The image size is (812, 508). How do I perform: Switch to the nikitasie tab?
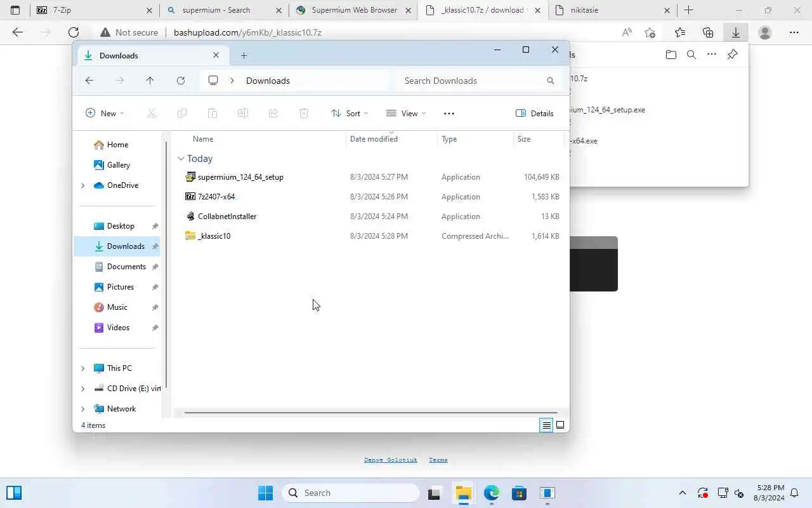(613, 10)
